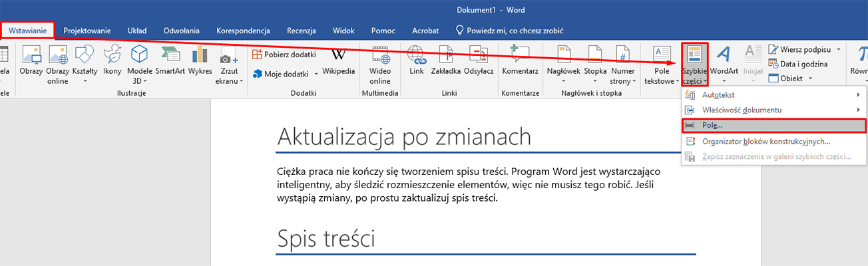Image resolution: width=868 pixels, height=266 pixels.
Task: Open Organizator bloków konstrukcyjnych...
Action: (773, 141)
